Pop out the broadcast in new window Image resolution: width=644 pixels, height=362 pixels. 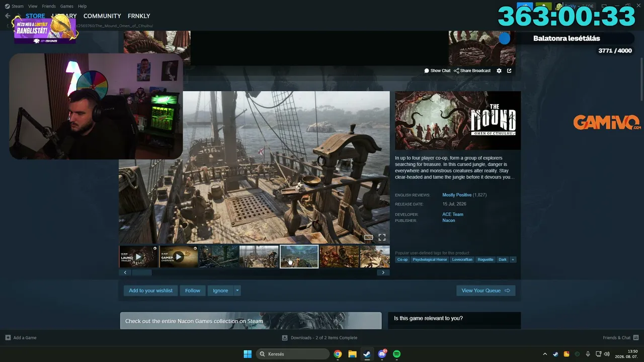pos(509,71)
